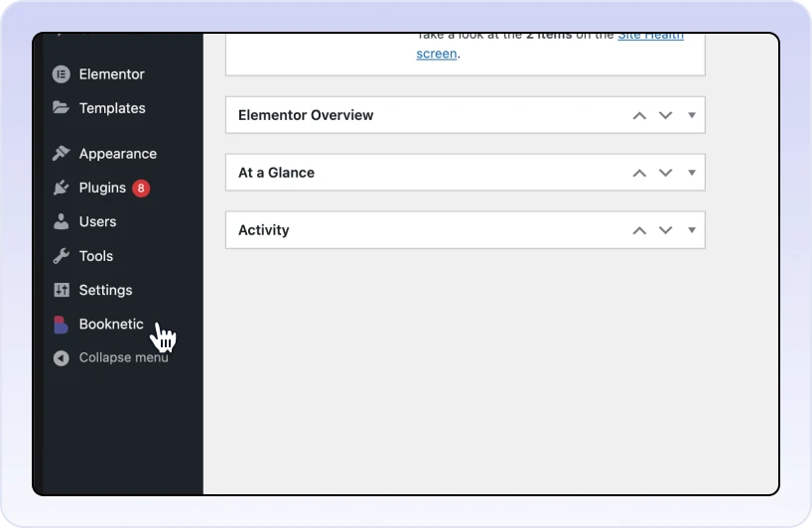812x528 pixels.
Task: Click the red Plugins update count badge
Action: (x=141, y=188)
